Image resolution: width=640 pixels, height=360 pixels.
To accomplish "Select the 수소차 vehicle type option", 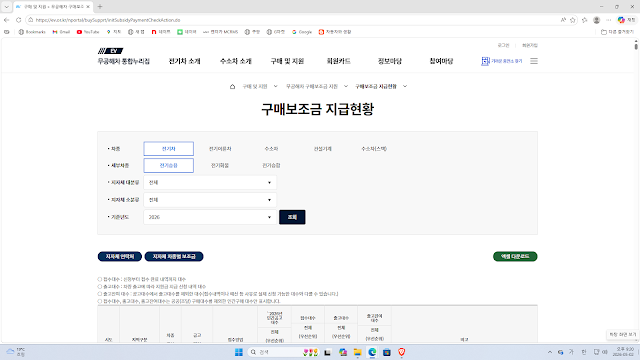I will click(x=271, y=149).
